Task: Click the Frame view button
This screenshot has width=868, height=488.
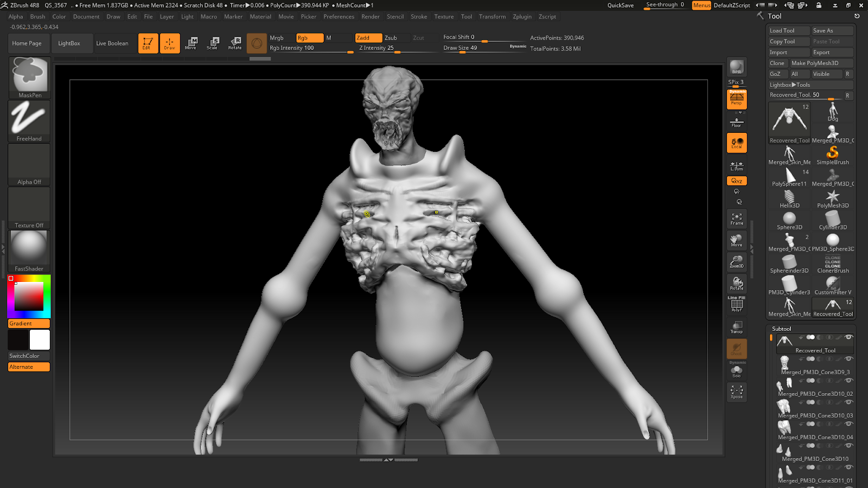Action: (x=737, y=219)
